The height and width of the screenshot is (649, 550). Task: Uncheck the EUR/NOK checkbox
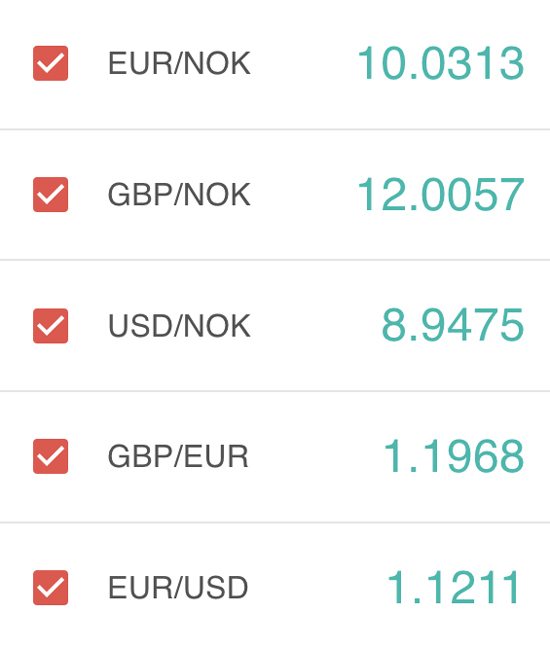(50, 63)
